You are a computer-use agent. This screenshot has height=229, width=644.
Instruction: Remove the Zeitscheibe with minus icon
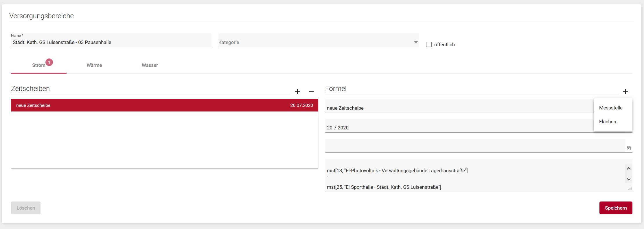(311, 92)
